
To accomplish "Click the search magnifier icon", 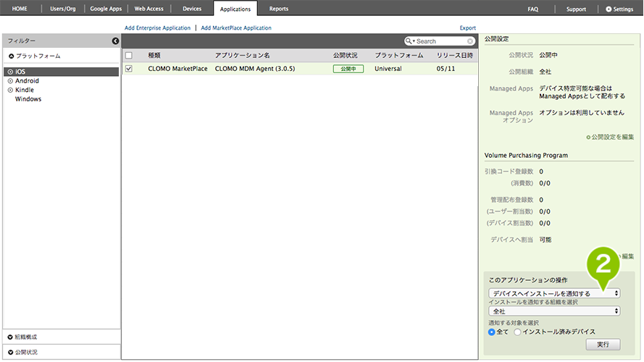I will (x=411, y=42).
